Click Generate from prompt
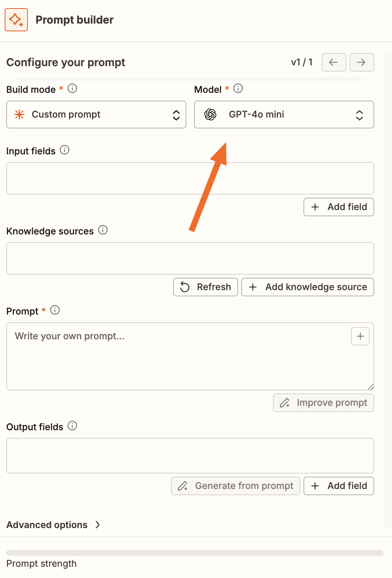The width and height of the screenshot is (392, 578). [235, 486]
